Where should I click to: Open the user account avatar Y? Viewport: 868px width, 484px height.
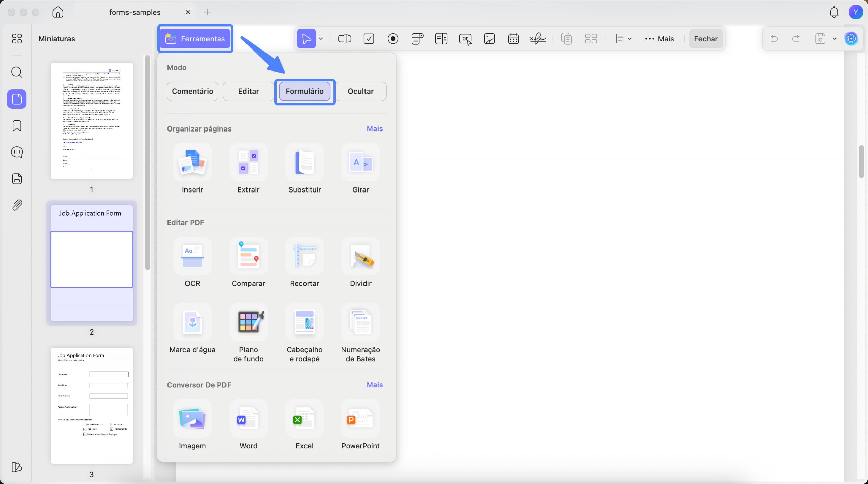pyautogui.click(x=855, y=12)
